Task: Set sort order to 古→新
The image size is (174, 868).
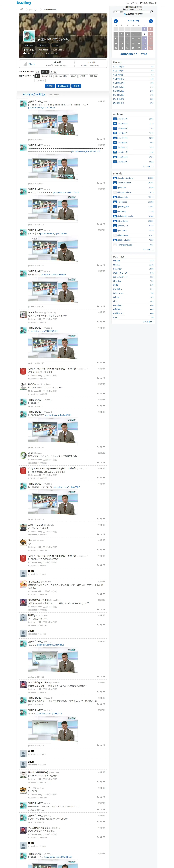Action: (x=53, y=72)
